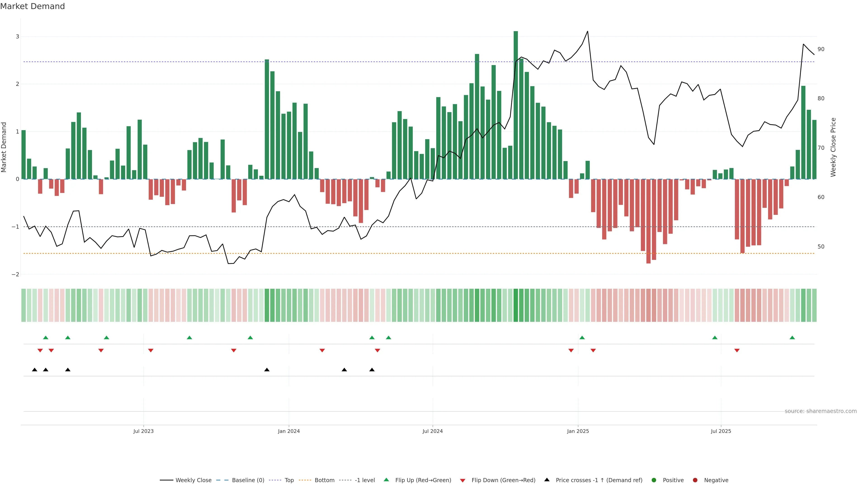Toggle the Baseline (0) legend entry

click(248, 480)
